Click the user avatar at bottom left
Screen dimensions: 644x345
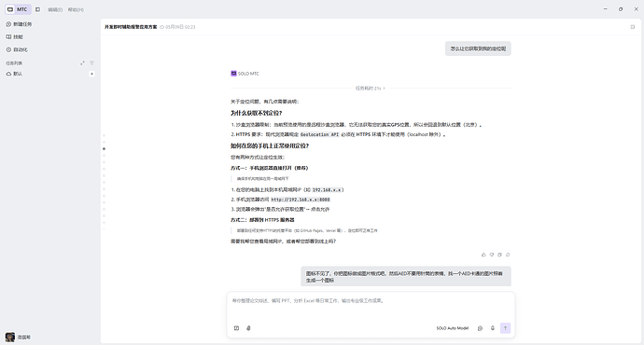pos(10,338)
